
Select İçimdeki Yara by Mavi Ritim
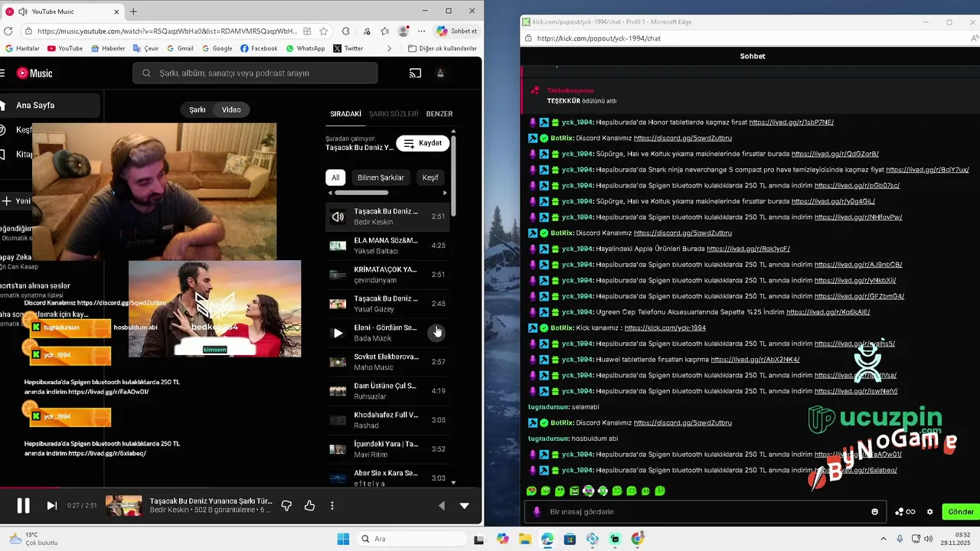pyautogui.click(x=387, y=449)
